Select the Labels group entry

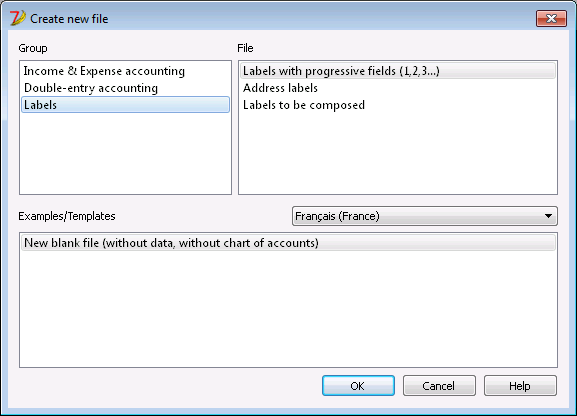point(125,105)
